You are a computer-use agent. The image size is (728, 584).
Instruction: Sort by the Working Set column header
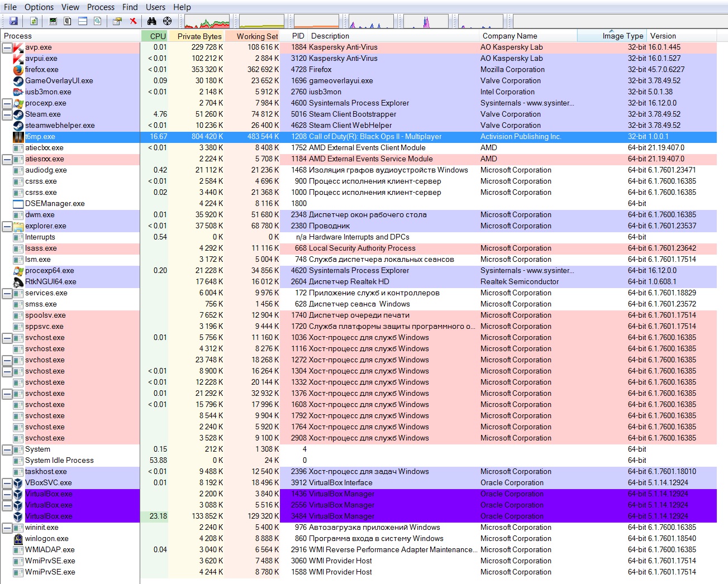coord(253,36)
